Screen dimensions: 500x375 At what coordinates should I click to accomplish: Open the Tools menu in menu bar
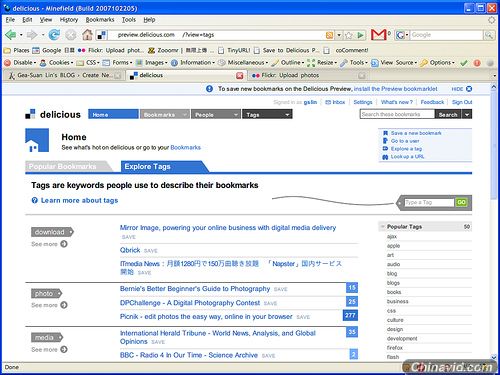pyautogui.click(x=129, y=20)
